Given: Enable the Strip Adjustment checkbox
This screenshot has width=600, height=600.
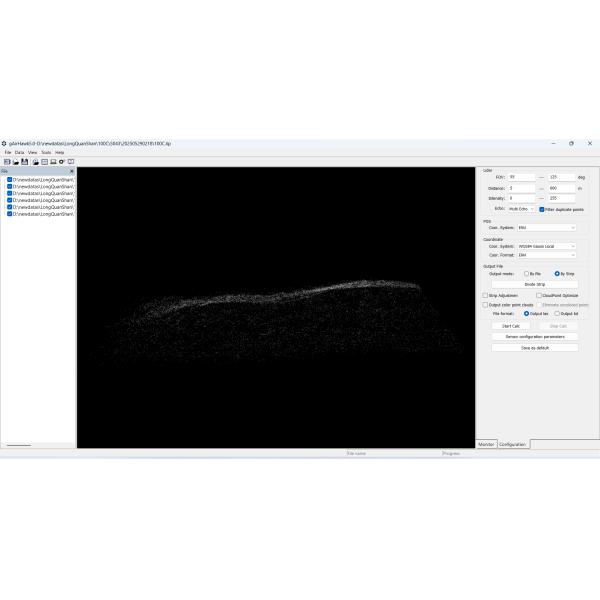Looking at the screenshot, I should [x=485, y=295].
